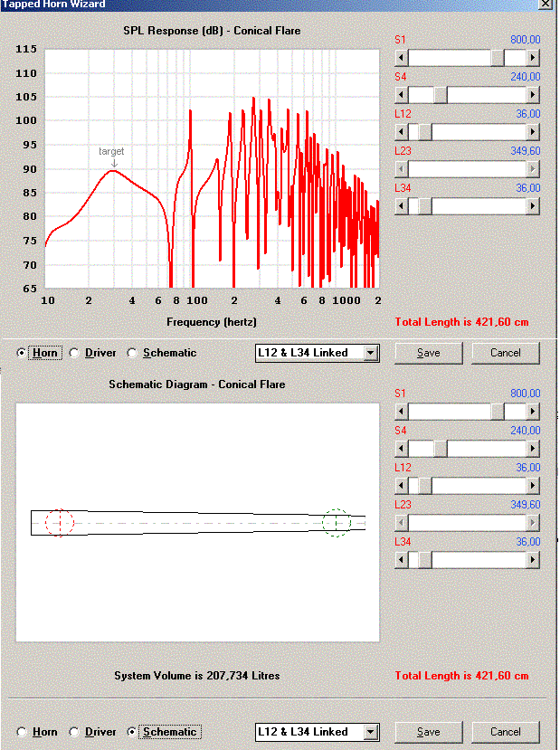
Task: Click Save button in the SPL Response panel
Action: [x=429, y=353]
